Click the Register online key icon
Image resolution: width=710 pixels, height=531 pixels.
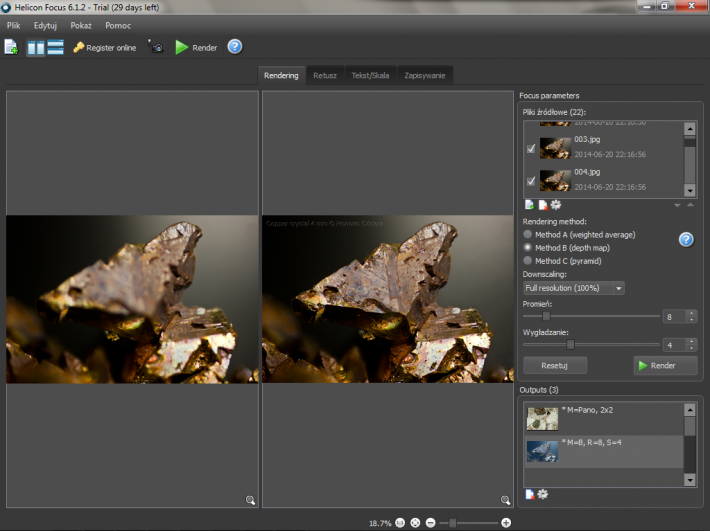pos(79,48)
